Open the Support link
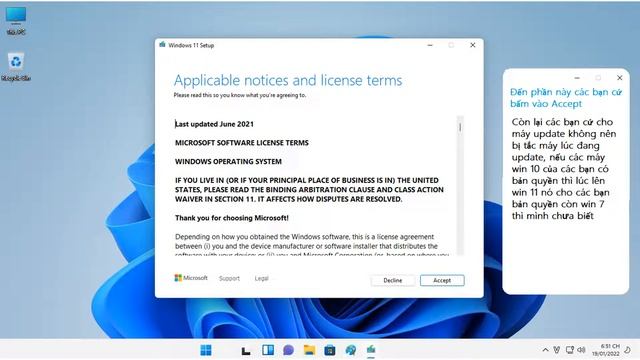Viewport: 640px width, 360px height. (229, 278)
